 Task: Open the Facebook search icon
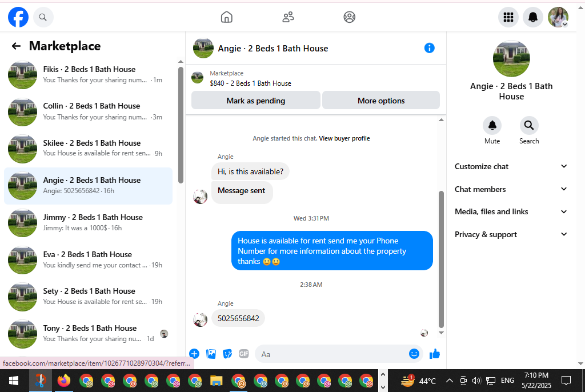(x=43, y=17)
